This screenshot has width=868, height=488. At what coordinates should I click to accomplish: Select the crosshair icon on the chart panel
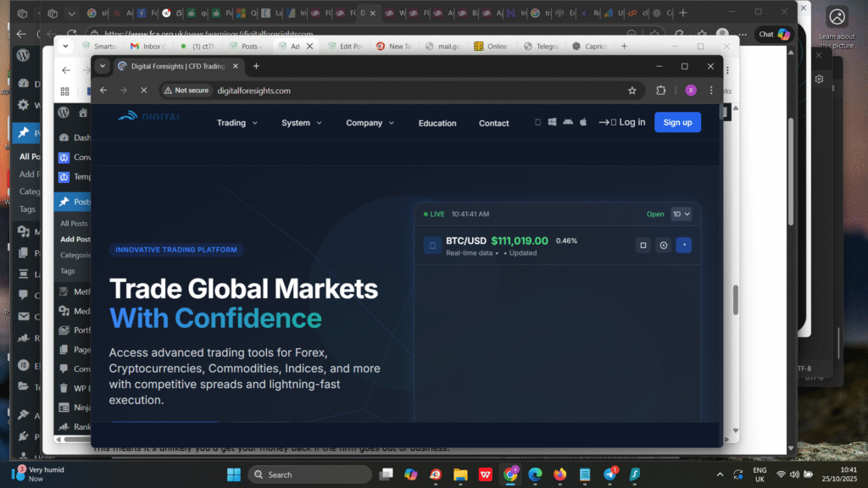[663, 245]
